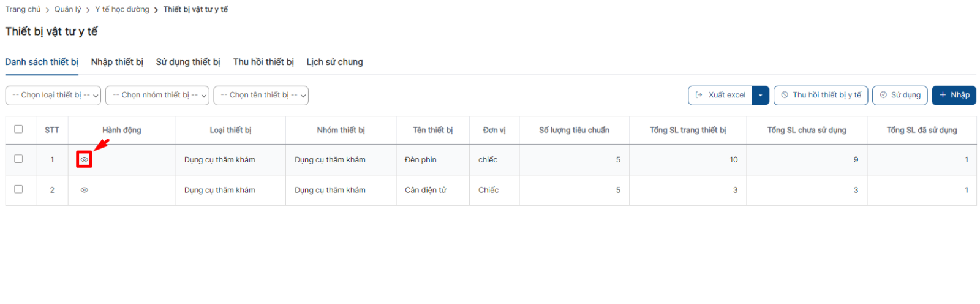The image size is (980, 304).
Task: Click the Xuất excel export button
Action: (x=720, y=95)
